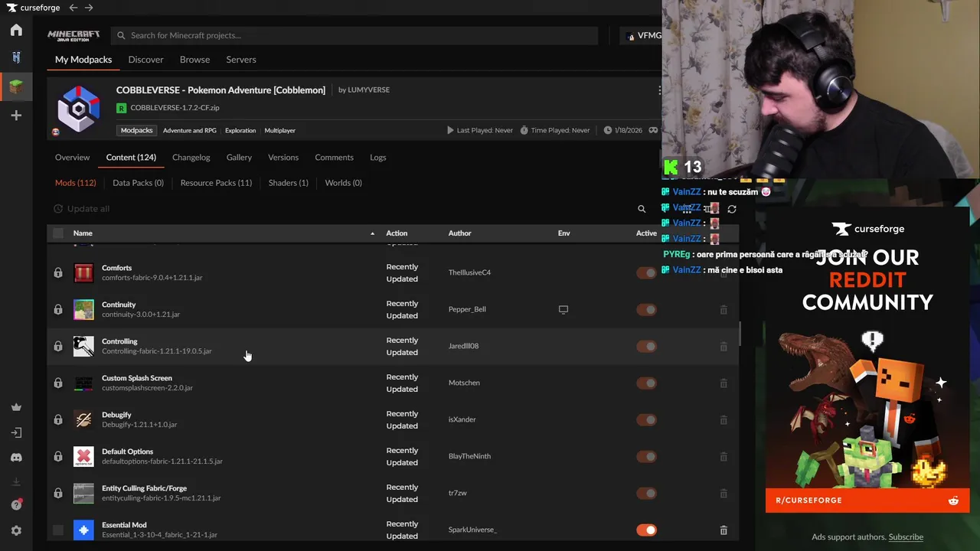Click the sign-in icon in sidebar
This screenshot has height=551, width=980.
(16, 432)
